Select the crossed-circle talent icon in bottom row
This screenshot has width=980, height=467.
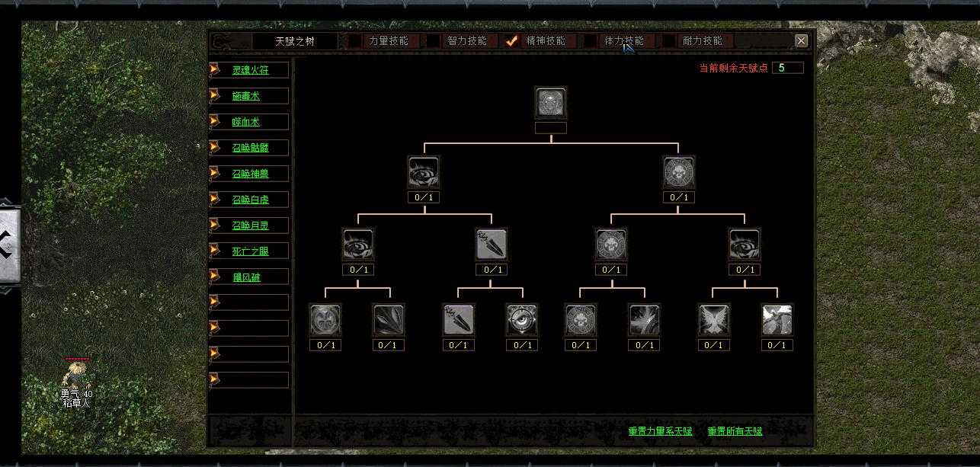pos(325,320)
